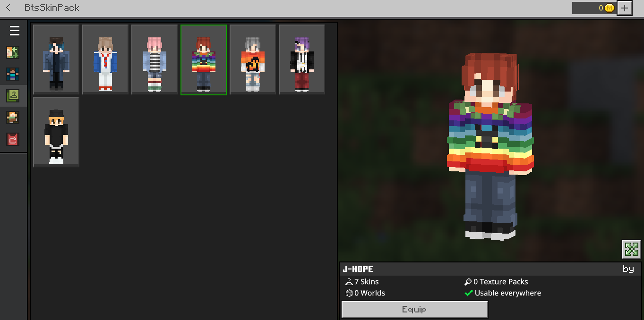Open the hamburger menu in the sidebar
The image size is (644, 320).
coord(15,31)
